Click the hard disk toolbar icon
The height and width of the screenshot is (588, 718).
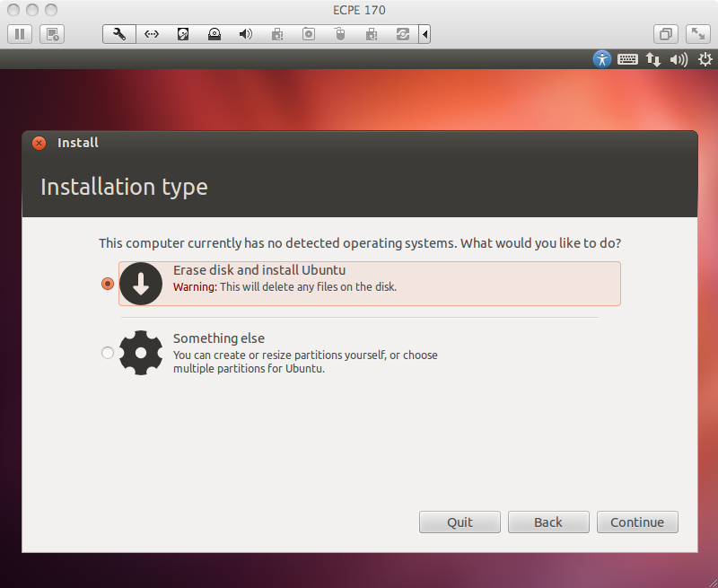pyautogui.click(x=183, y=33)
